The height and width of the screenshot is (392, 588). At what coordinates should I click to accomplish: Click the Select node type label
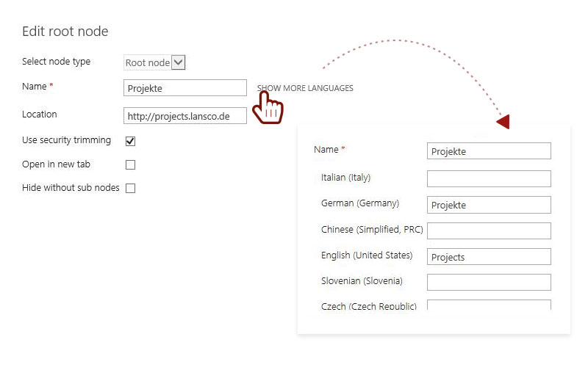click(x=57, y=62)
